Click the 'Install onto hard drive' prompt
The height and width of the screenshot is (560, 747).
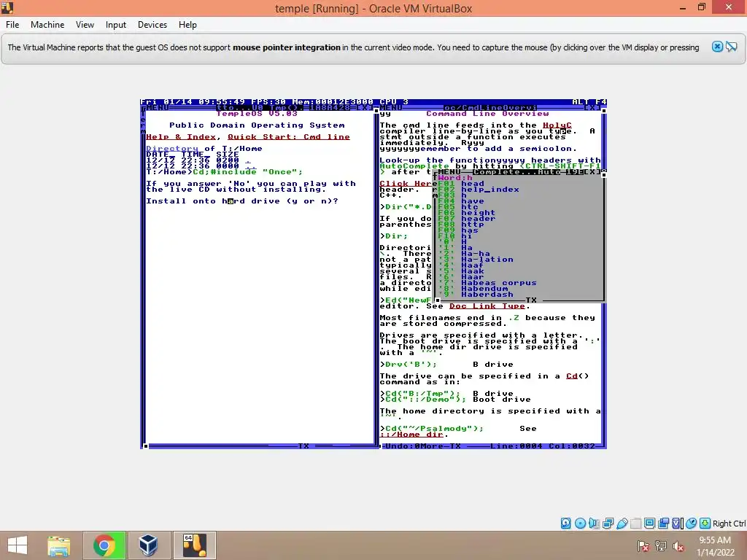[242, 201]
